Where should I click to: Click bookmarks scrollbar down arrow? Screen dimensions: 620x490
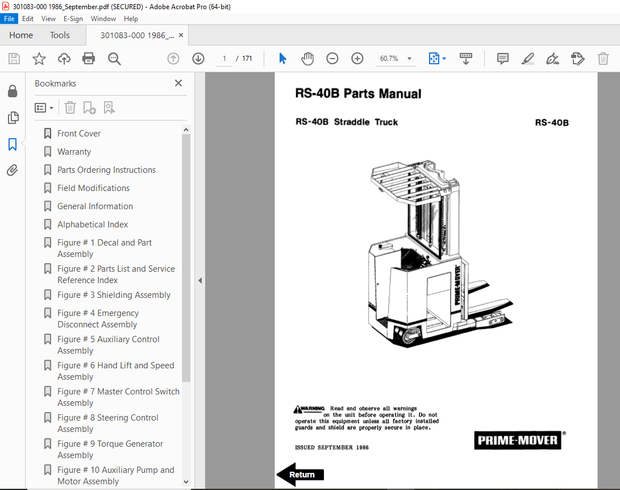[186, 482]
